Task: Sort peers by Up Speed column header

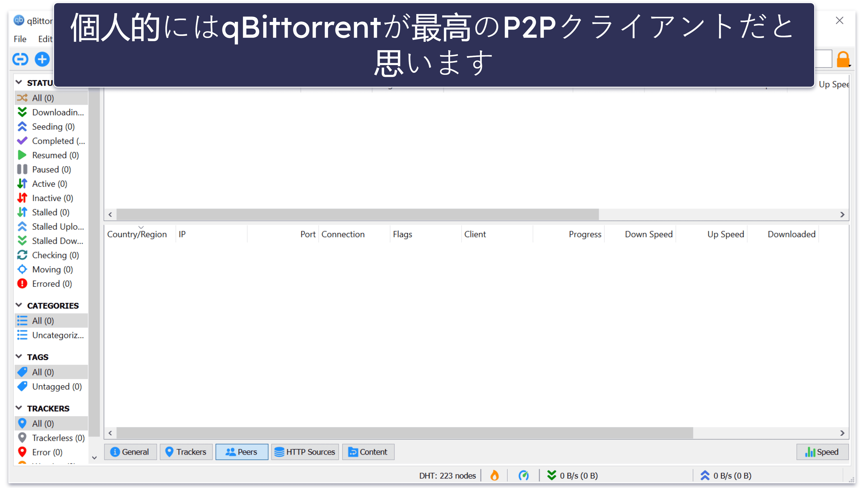Action: coord(711,234)
